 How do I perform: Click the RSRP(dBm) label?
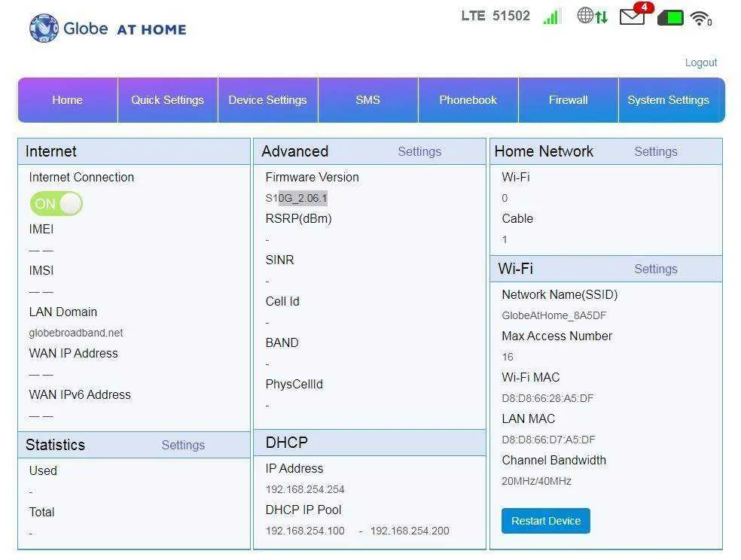click(299, 218)
